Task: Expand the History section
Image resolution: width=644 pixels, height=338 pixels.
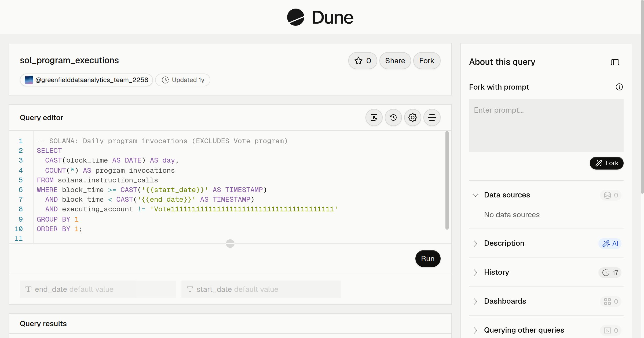Action: pos(475,272)
